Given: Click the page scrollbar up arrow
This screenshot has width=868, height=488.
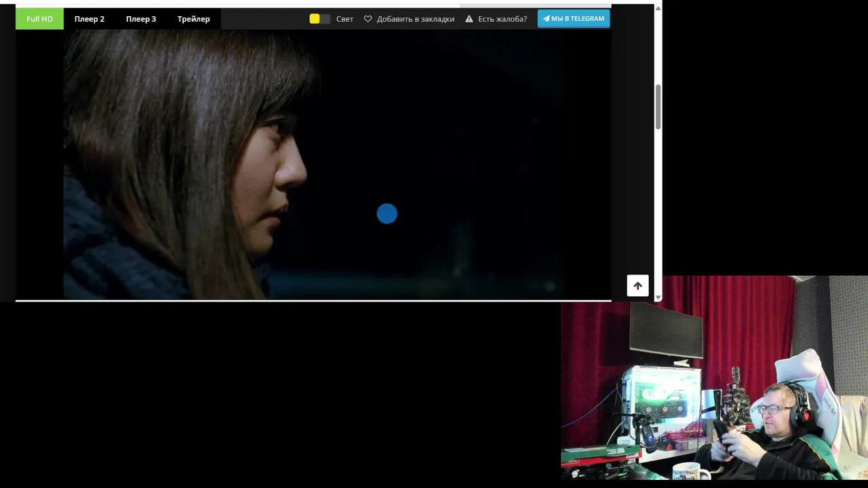Looking at the screenshot, I should tap(658, 9).
